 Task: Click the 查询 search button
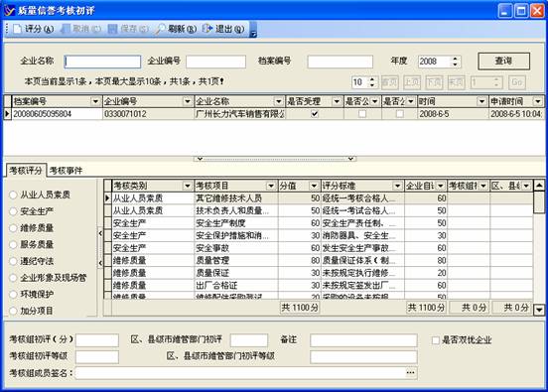click(x=503, y=62)
